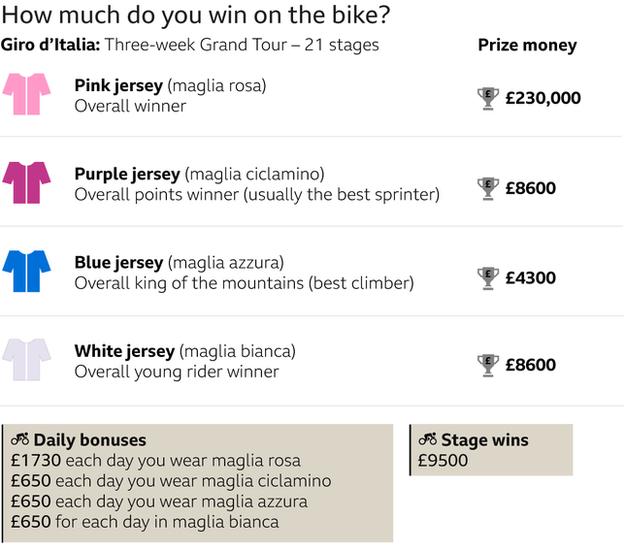This screenshot has height=551, width=624.
Task: Click the White jersey heading
Action: pos(125,351)
